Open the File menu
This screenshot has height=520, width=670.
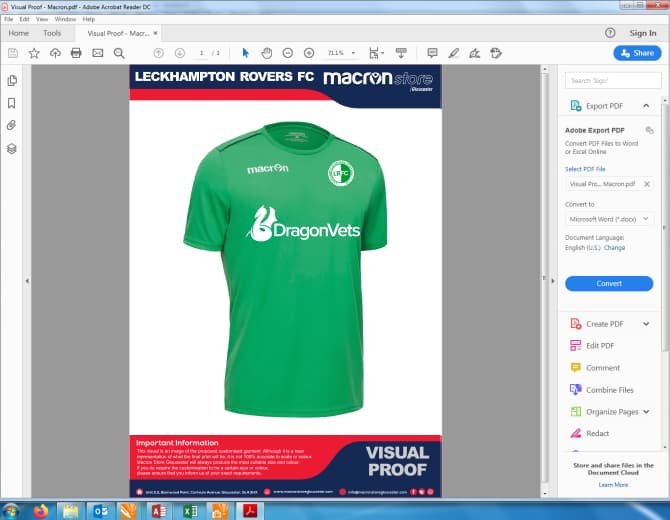[9, 19]
